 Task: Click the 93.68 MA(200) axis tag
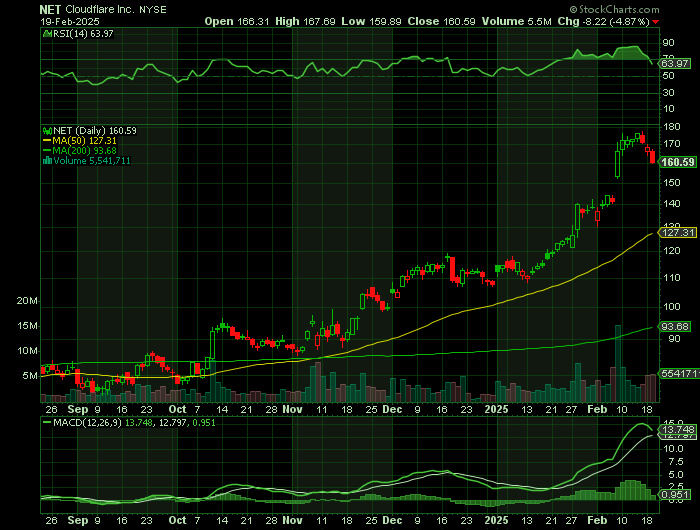click(675, 327)
